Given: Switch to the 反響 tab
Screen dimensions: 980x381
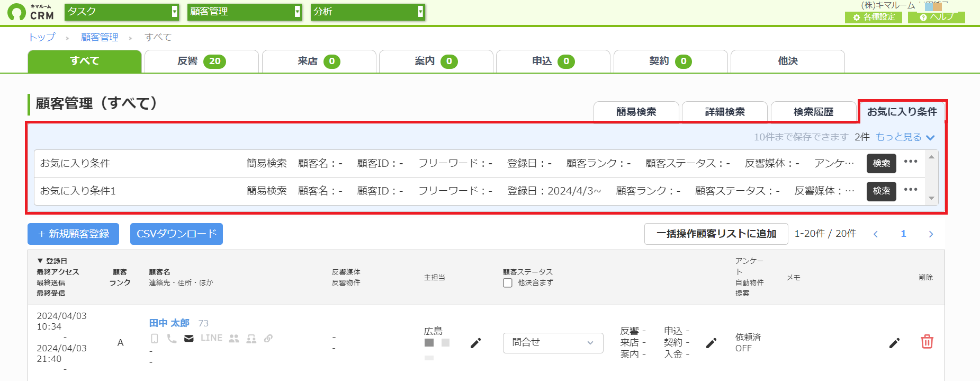Looking at the screenshot, I should 202,61.
